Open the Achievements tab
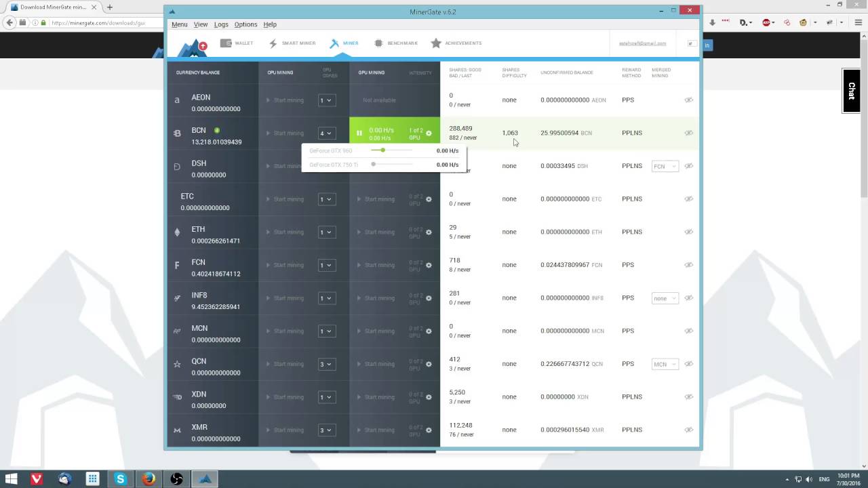 point(456,43)
